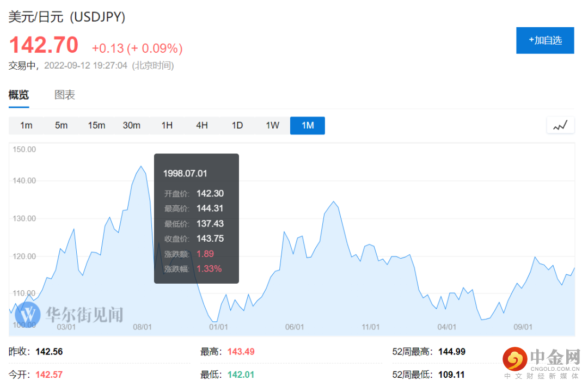This screenshot has height=386, width=588.
Task: Show the 1W chart
Action: tap(273, 125)
